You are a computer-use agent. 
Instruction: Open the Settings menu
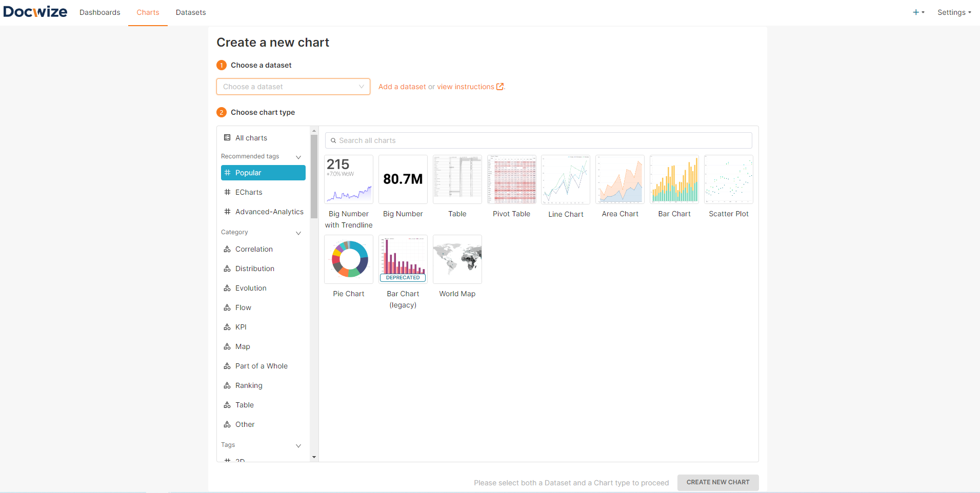pyautogui.click(x=954, y=12)
